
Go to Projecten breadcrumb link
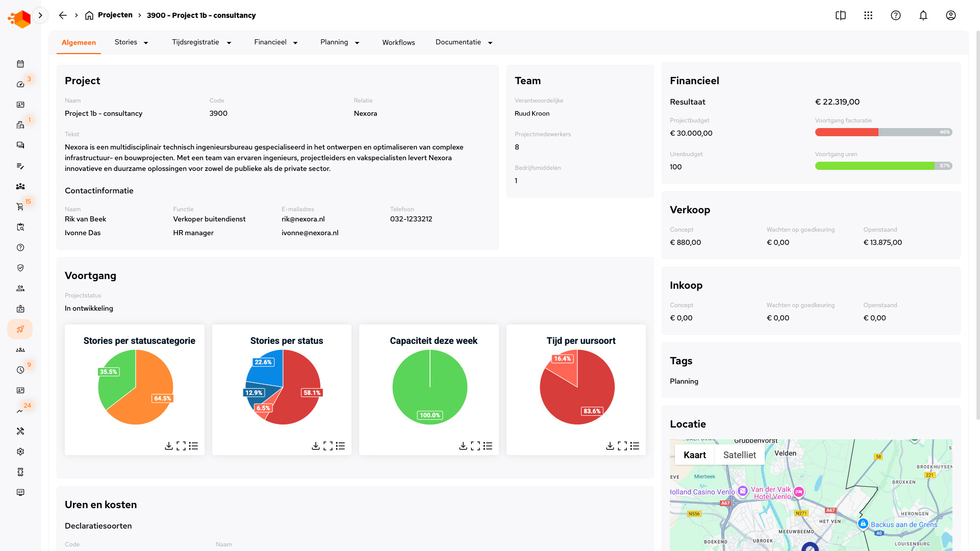pyautogui.click(x=115, y=15)
